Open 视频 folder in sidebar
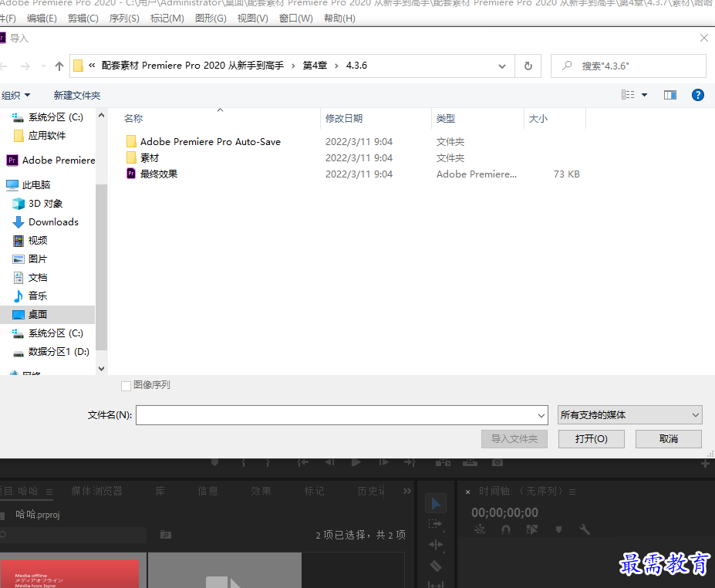Image resolution: width=715 pixels, height=588 pixels. click(x=30, y=241)
